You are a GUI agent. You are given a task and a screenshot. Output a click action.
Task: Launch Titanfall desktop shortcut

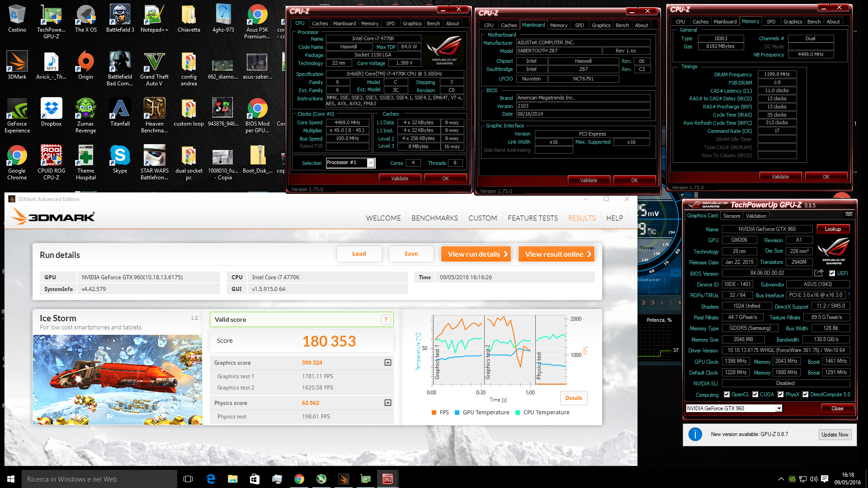pyautogui.click(x=120, y=113)
